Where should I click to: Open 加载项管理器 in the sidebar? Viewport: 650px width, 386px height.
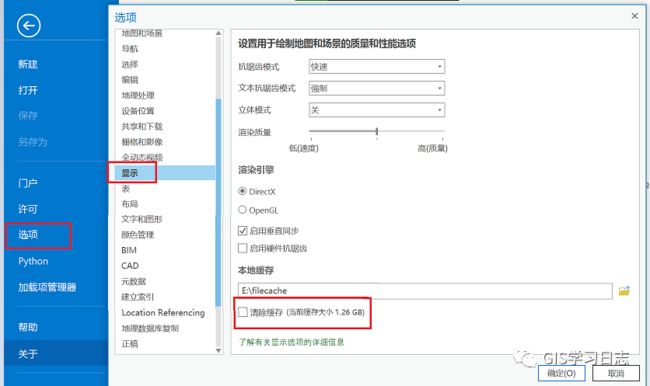(47, 287)
